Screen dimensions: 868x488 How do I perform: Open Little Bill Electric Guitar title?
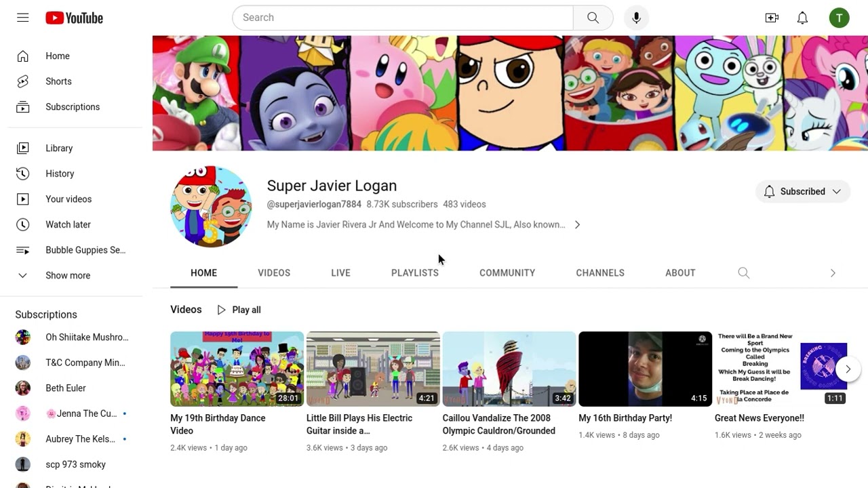[x=359, y=424]
